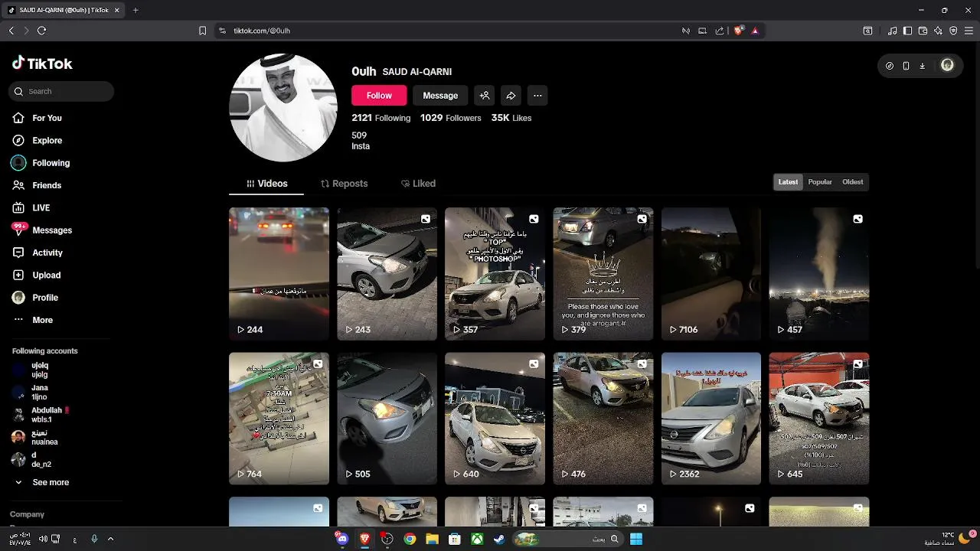980x551 pixels.
Task: Sort videos by Oldest
Action: pos(852,182)
